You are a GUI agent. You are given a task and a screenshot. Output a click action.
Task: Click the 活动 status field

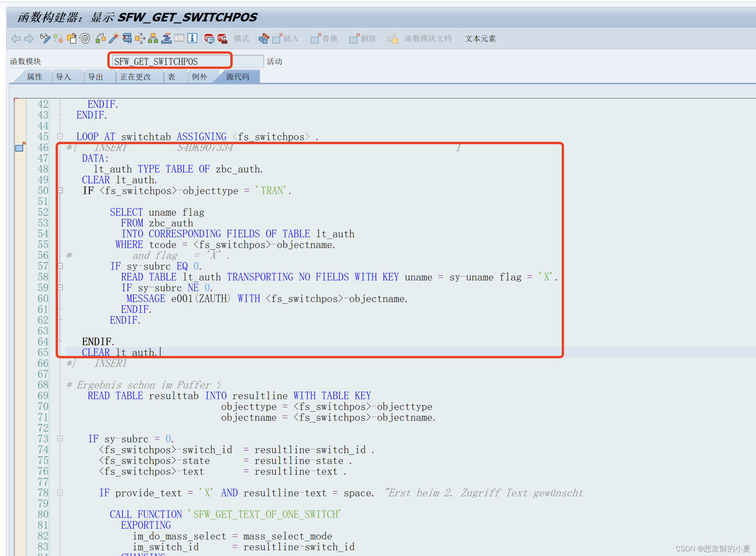[274, 62]
